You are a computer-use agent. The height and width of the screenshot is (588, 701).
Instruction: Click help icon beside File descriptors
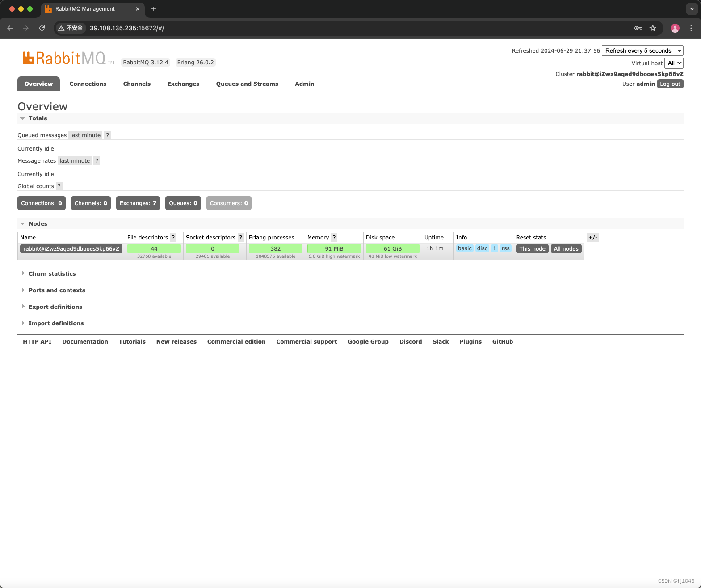173,238
